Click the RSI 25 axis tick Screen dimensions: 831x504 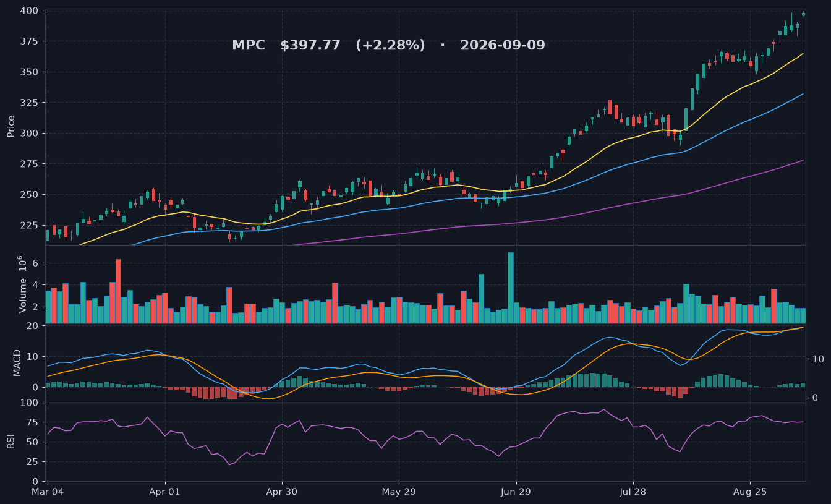click(x=32, y=462)
